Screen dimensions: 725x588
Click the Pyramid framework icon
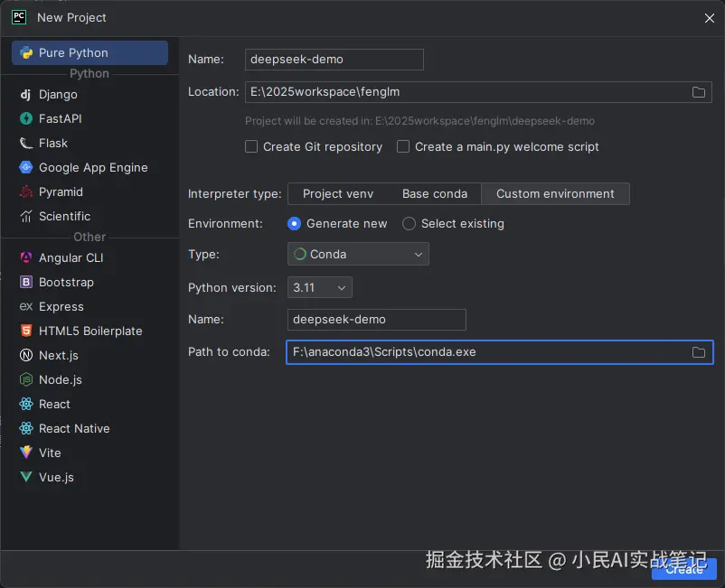pyautogui.click(x=26, y=191)
